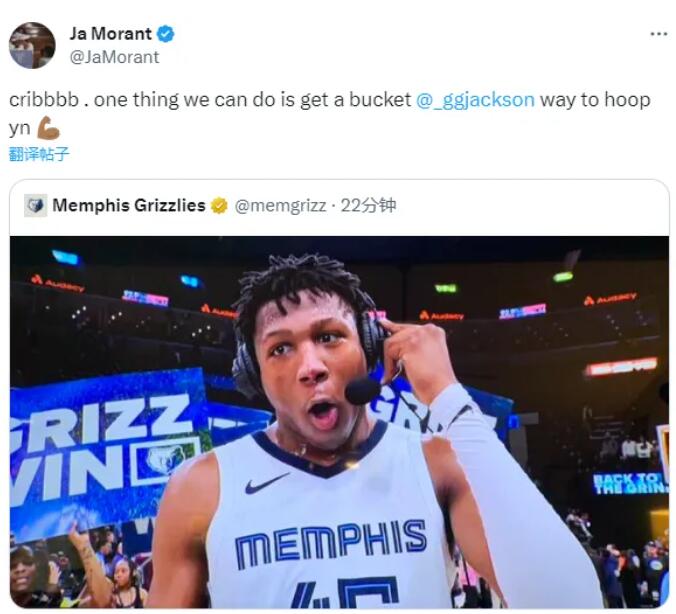Click the 22分钟 timestamp

(x=368, y=205)
